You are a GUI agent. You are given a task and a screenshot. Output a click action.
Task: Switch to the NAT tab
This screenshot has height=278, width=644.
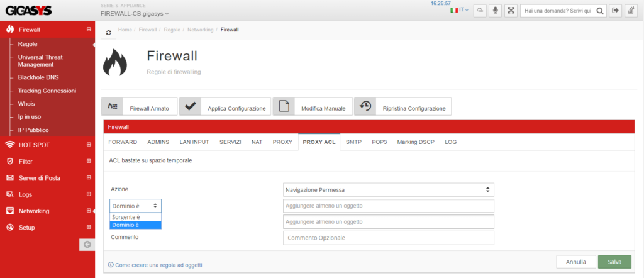[257, 142]
